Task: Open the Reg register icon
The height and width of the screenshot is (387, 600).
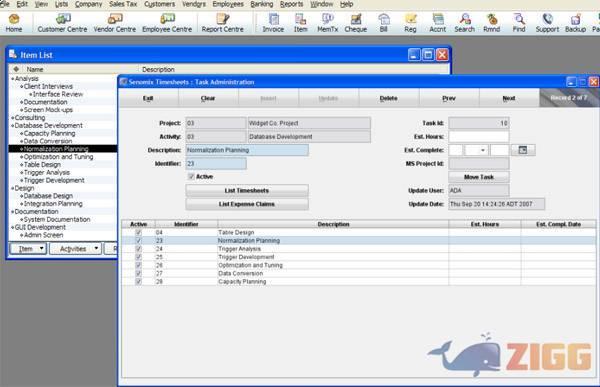Action: pyautogui.click(x=410, y=23)
